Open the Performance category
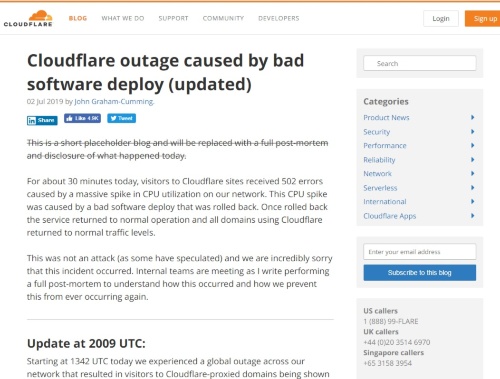Image resolution: width=500 pixels, height=379 pixels. tap(385, 146)
